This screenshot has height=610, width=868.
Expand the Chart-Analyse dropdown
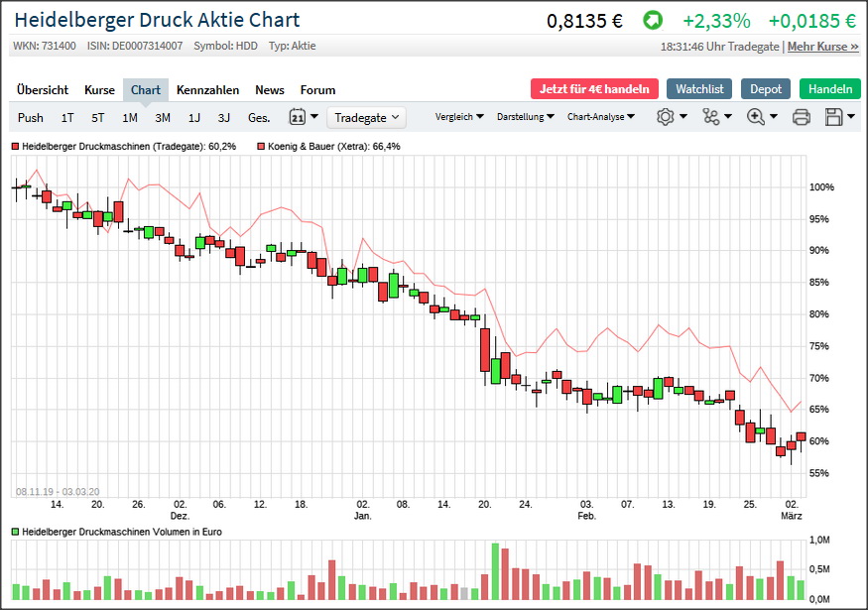[601, 117]
